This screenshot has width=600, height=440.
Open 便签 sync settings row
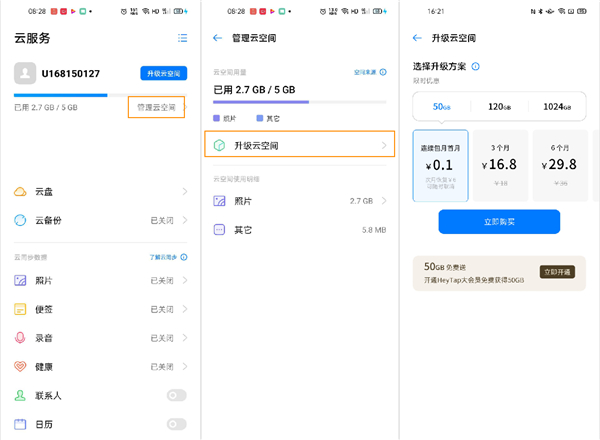(x=100, y=309)
